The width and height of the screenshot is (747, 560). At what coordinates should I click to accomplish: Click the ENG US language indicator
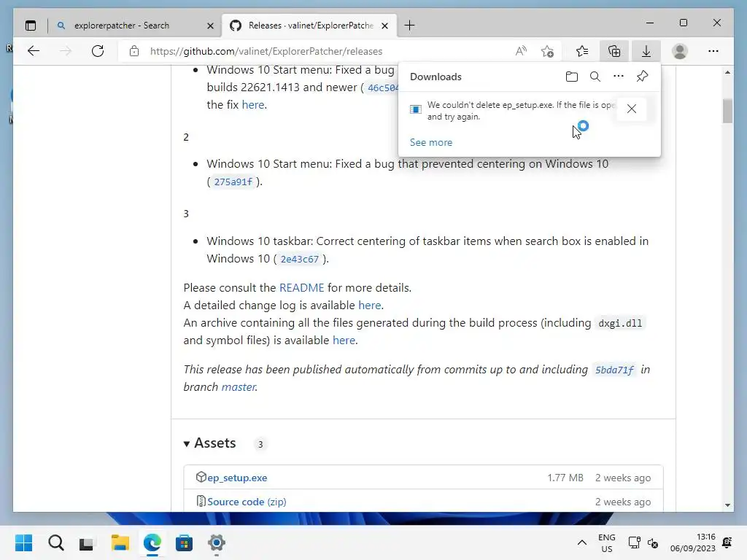606,542
